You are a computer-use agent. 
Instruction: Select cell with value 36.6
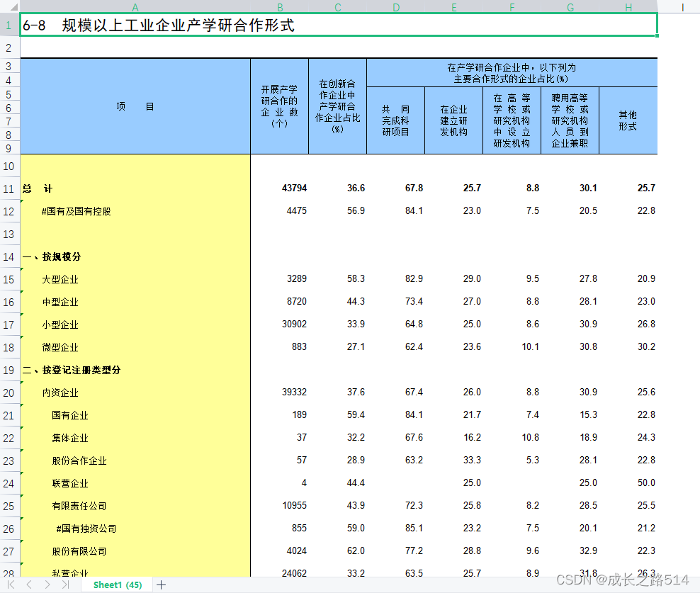pyautogui.click(x=337, y=188)
